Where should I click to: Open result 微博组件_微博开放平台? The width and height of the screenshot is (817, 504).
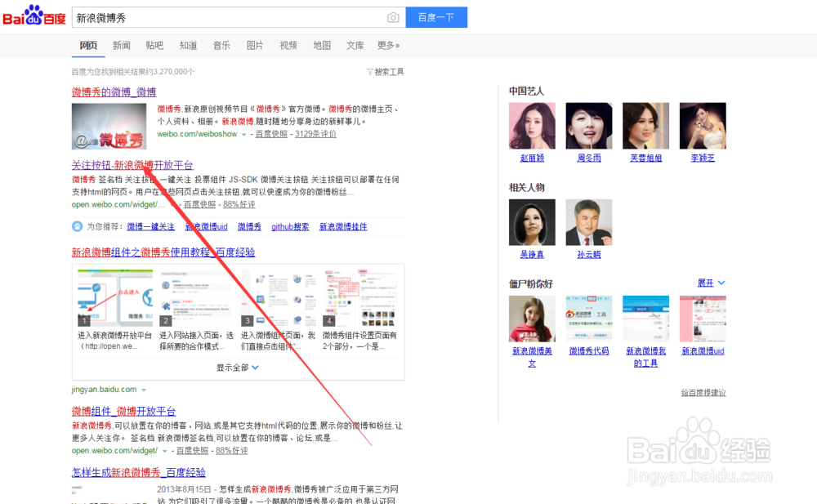[x=123, y=411]
